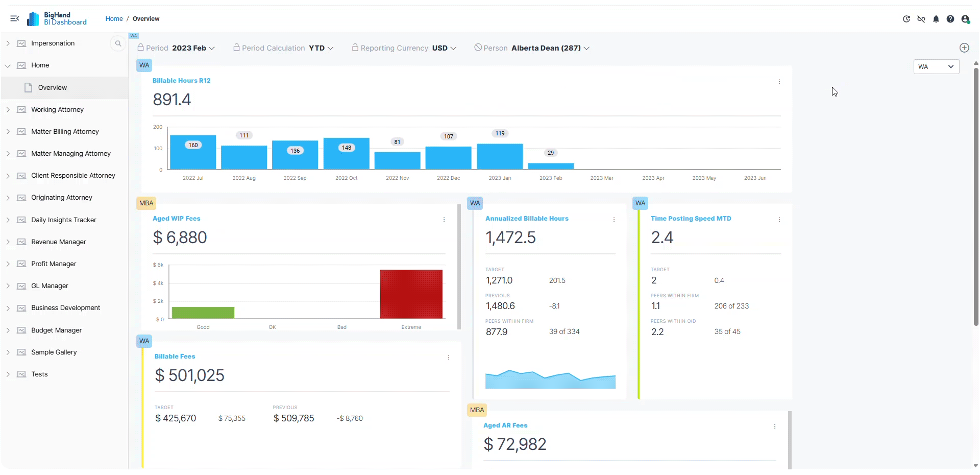The height and width of the screenshot is (475, 980).
Task: Click the GL Manager dashboard icon
Action: click(21, 286)
